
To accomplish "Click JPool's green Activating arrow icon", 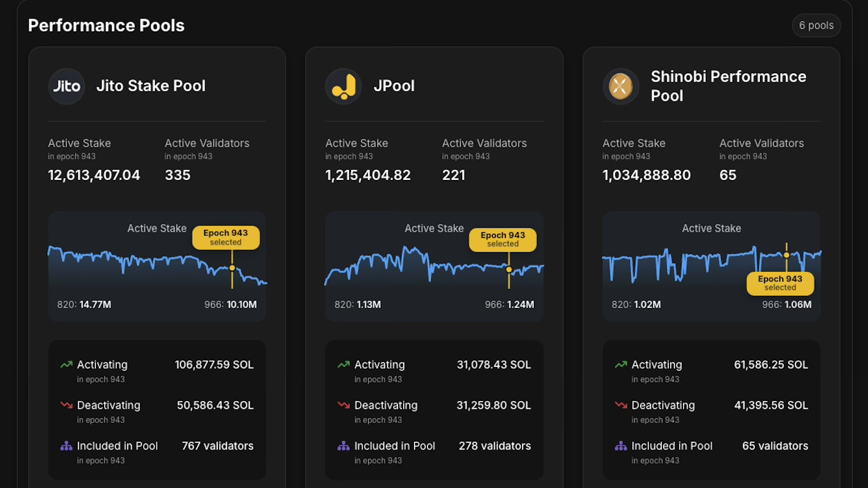I will pos(343,365).
